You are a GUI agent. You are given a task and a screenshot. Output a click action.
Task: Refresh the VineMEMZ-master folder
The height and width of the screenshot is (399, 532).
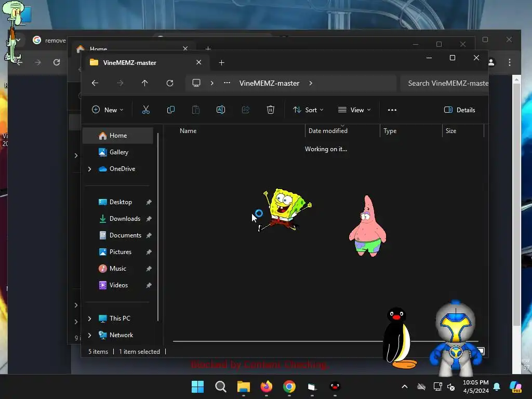170,83
